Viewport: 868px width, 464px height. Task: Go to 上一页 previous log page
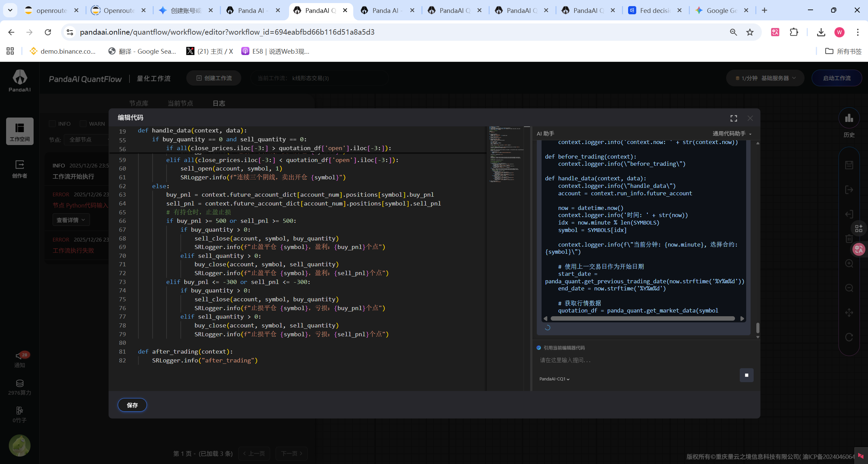254,453
